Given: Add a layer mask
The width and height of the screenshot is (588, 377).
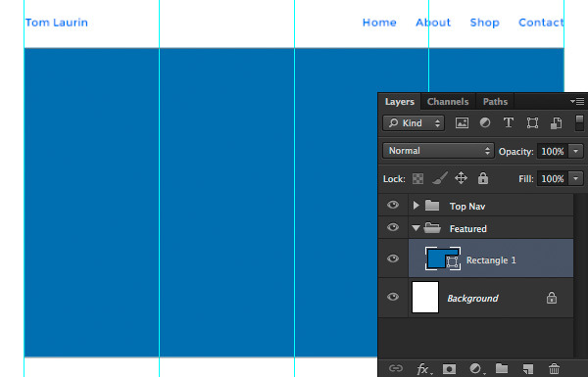Looking at the screenshot, I should point(449,369).
